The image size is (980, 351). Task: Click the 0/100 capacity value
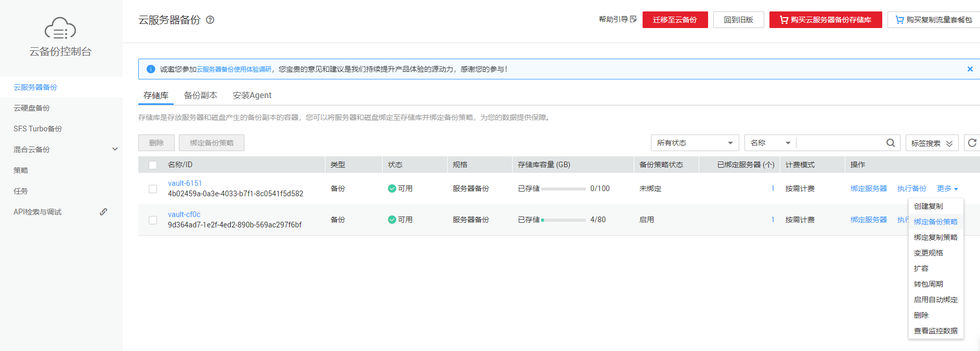point(600,188)
